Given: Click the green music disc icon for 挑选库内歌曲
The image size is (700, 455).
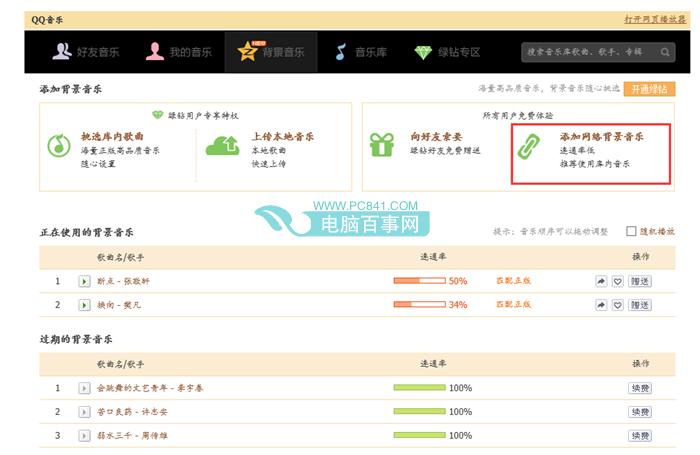Looking at the screenshot, I should pyautogui.click(x=59, y=147).
